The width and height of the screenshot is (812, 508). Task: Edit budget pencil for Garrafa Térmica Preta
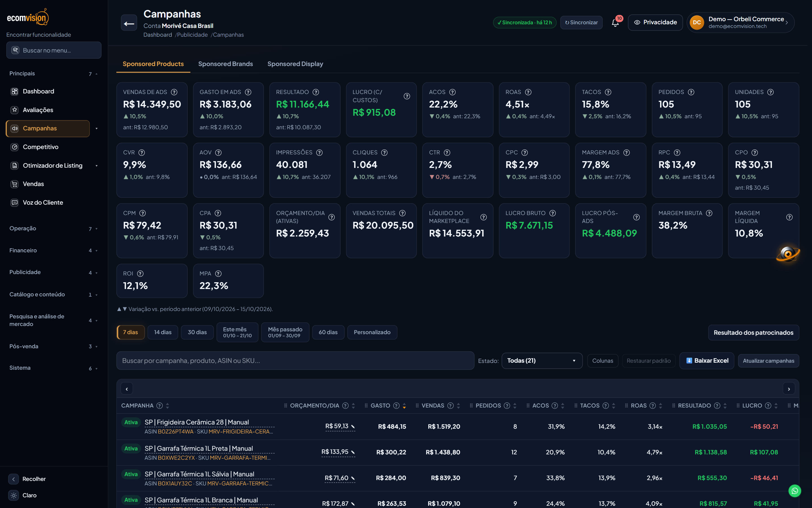click(x=353, y=452)
